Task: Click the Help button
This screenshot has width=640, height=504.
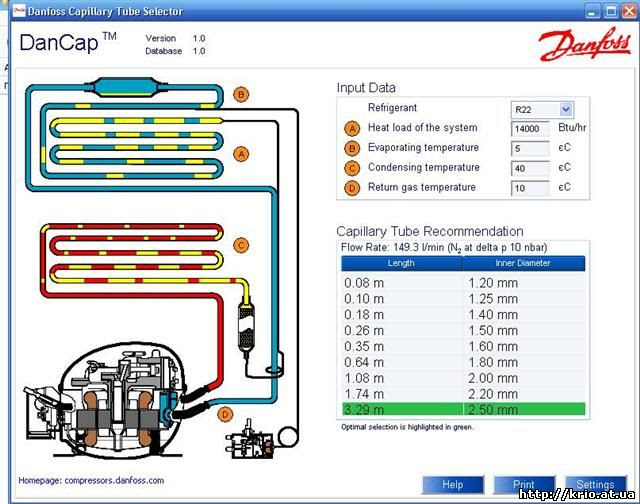Action: click(x=453, y=485)
